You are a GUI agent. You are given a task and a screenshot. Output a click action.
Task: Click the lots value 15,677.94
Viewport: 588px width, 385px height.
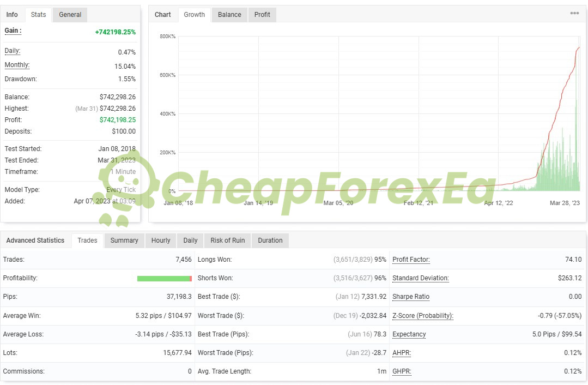pyautogui.click(x=177, y=353)
